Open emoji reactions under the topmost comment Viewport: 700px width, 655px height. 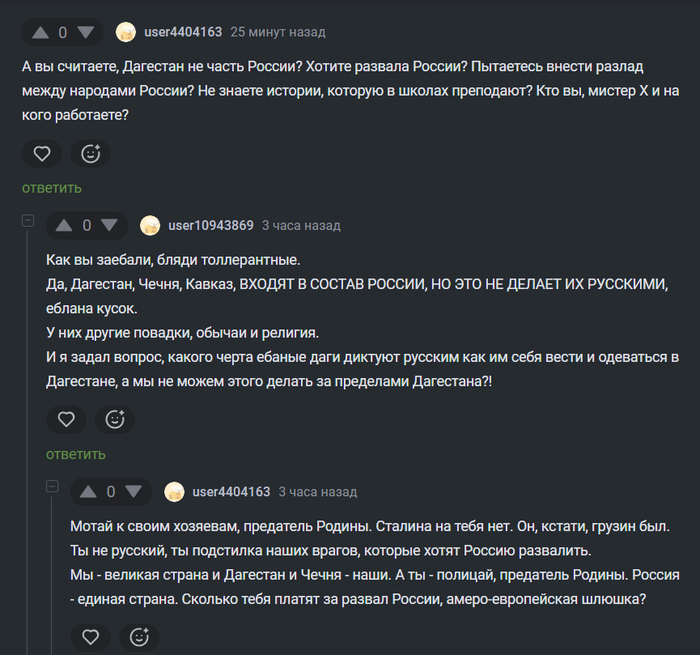pyautogui.click(x=91, y=154)
